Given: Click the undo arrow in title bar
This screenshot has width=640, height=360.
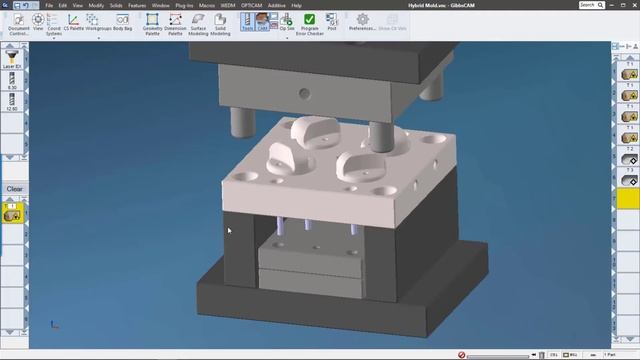Looking at the screenshot, I should (26, 5).
